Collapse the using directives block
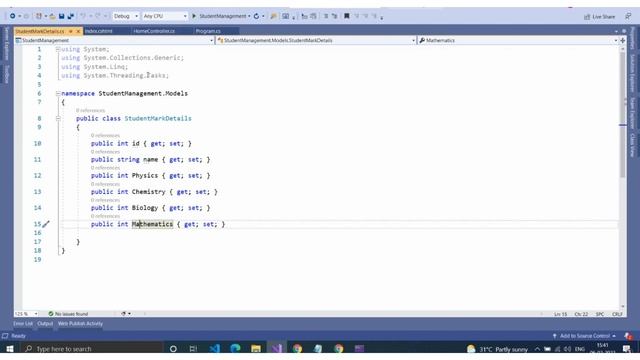Image resolution: width=640 pixels, height=360 pixels. pos(58,49)
